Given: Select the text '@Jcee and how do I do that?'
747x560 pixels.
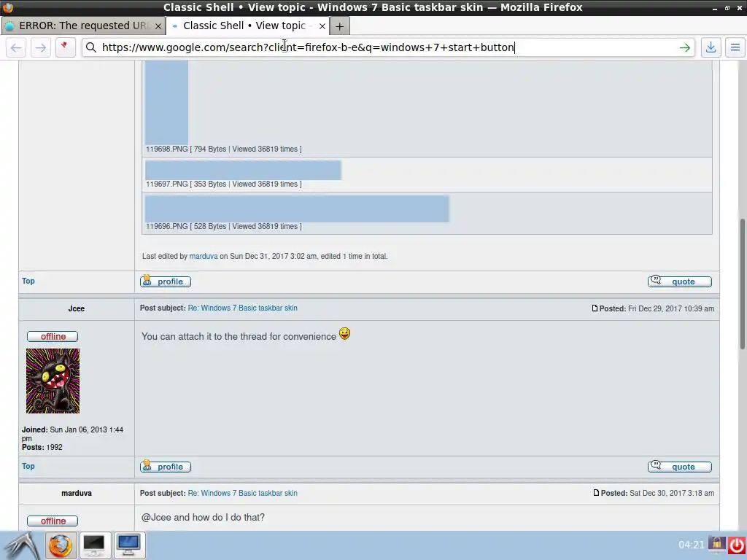Looking at the screenshot, I should coord(203,517).
